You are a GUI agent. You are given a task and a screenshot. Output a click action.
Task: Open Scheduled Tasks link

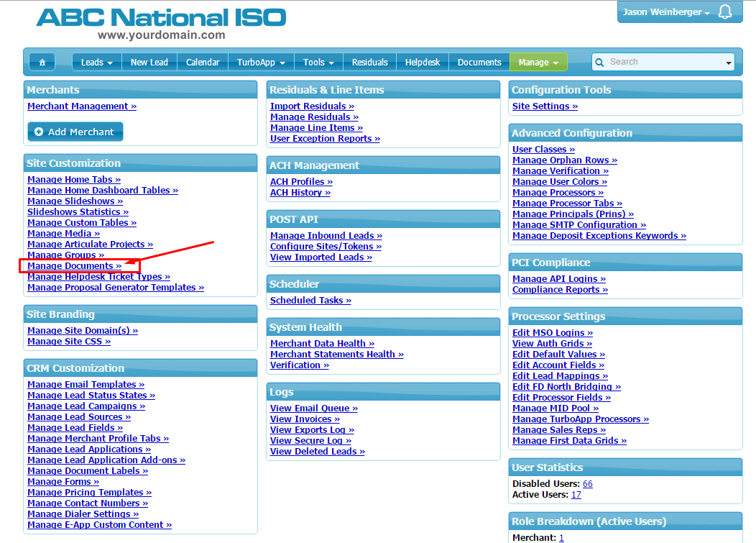pos(310,300)
